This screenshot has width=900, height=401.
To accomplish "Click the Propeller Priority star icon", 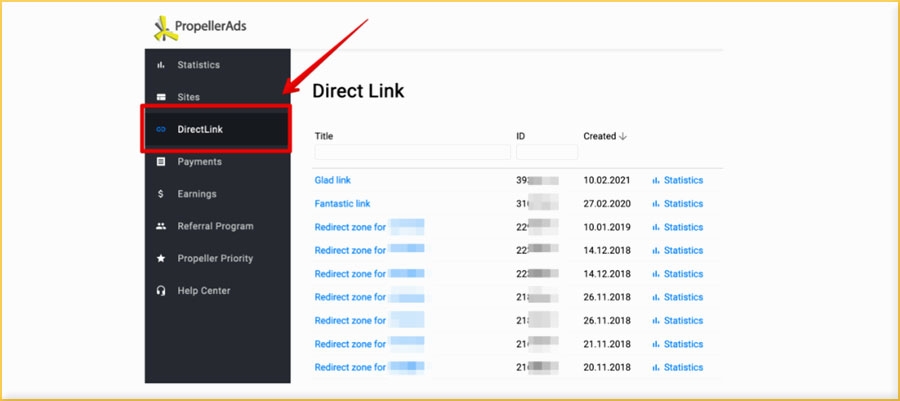I will [x=160, y=259].
